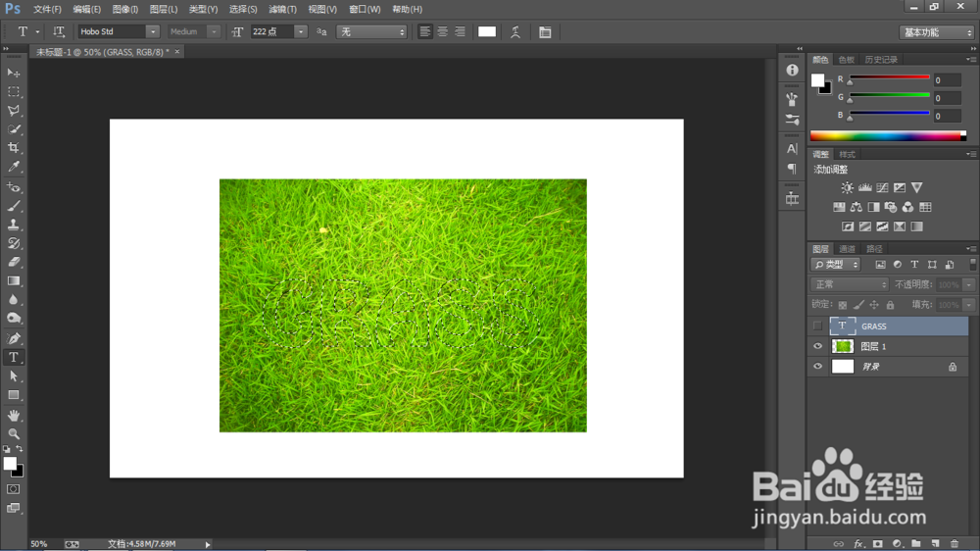
Task: Toggle lock image pixels
Action: [x=858, y=305]
